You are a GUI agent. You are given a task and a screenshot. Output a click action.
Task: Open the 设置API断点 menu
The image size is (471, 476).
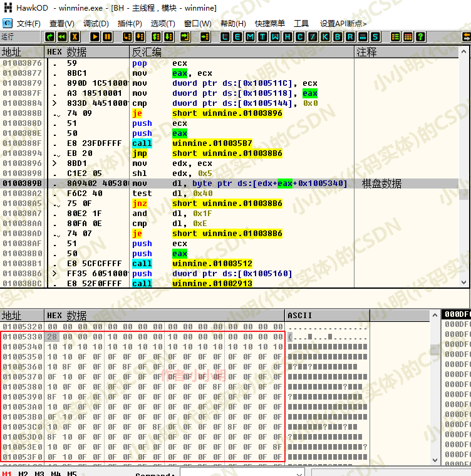click(343, 23)
